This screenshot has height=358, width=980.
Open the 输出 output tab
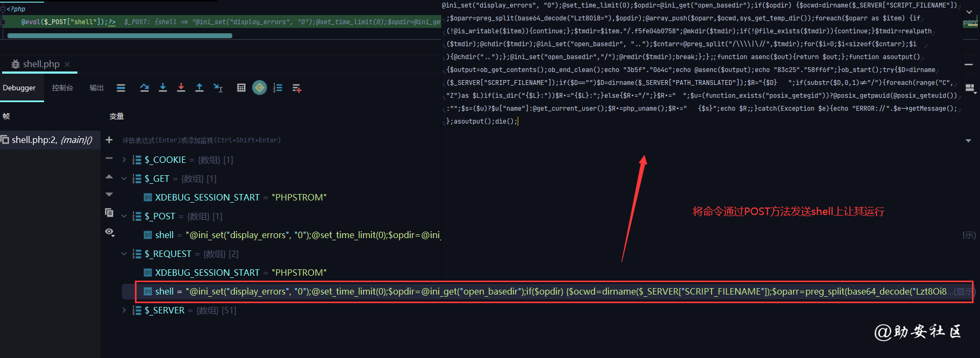(x=97, y=88)
